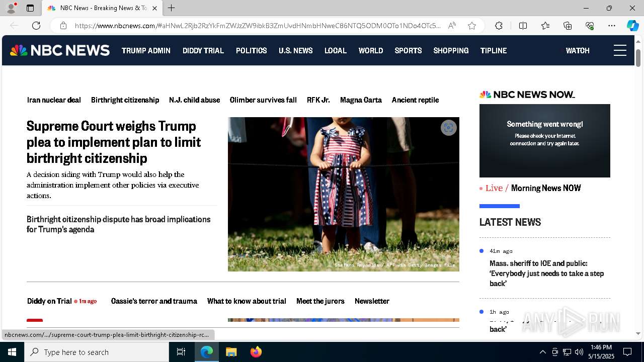Add page to favorites star icon
The image size is (644, 362).
471,26
